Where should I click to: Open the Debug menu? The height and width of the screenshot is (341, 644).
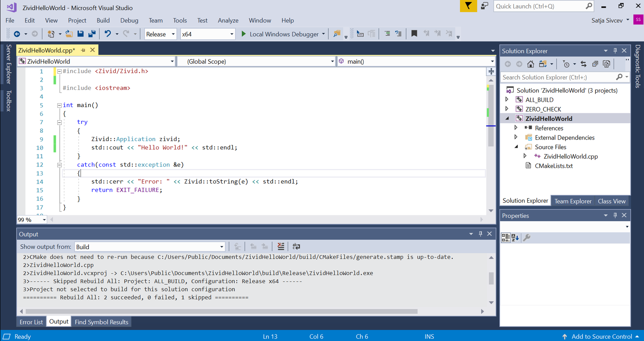[x=129, y=20]
